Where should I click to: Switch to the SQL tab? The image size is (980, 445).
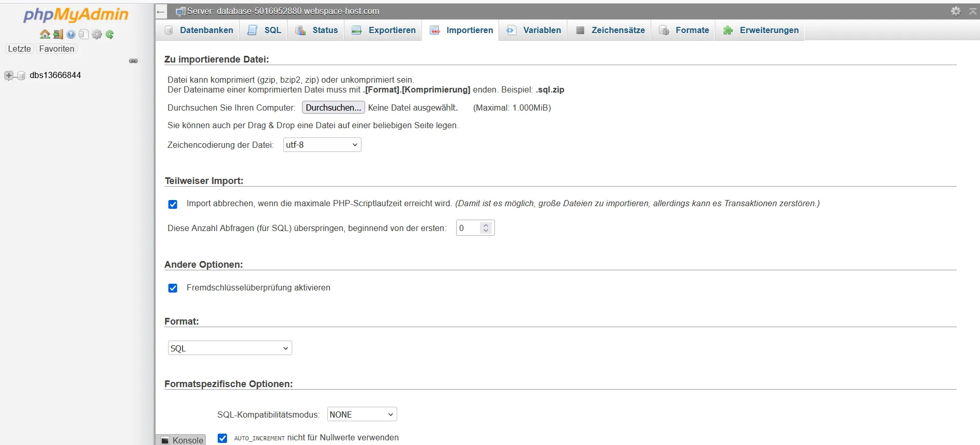(264, 30)
